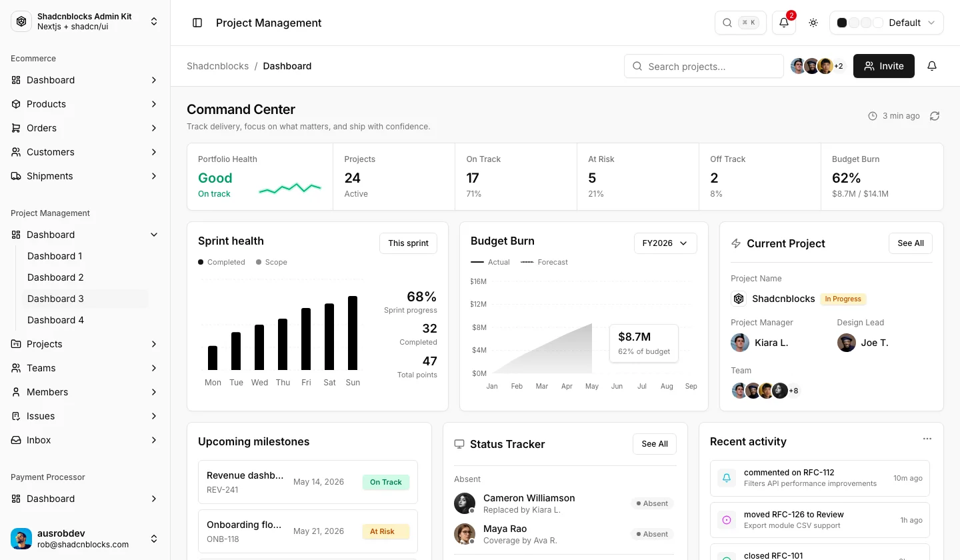The image size is (960, 560).
Task: Open notifications bell with red badge
Action: click(784, 23)
